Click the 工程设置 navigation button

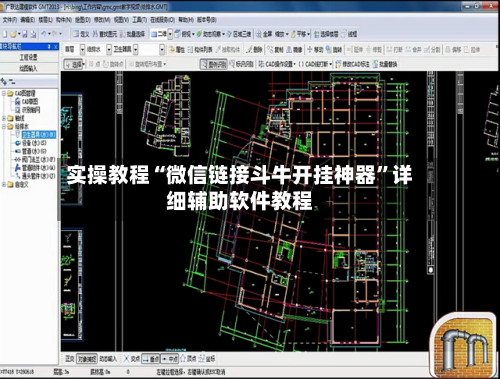pyautogui.click(x=29, y=57)
